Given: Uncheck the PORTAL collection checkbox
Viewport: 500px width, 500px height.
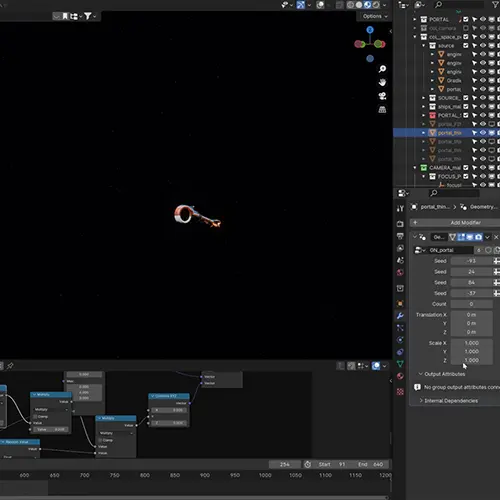Looking at the screenshot, I should point(466,19).
